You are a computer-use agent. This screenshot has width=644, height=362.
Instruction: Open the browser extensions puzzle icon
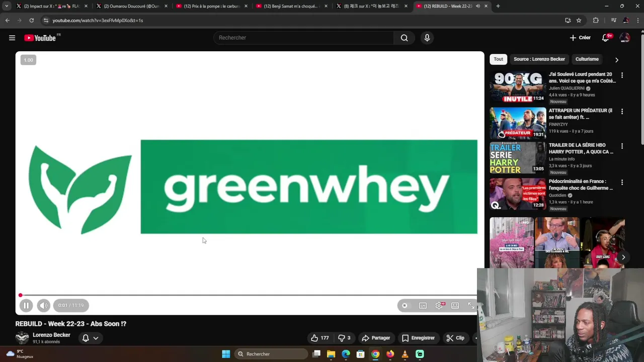[x=596, y=20]
